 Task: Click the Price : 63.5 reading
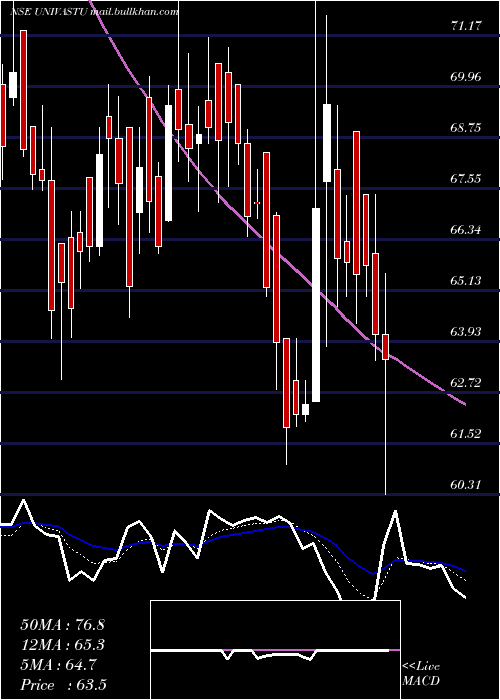[x=63, y=685]
